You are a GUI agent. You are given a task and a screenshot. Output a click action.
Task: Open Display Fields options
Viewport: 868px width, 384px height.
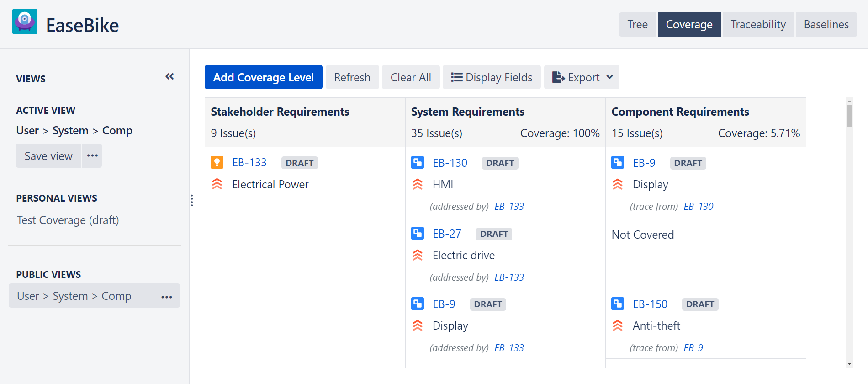[492, 77]
